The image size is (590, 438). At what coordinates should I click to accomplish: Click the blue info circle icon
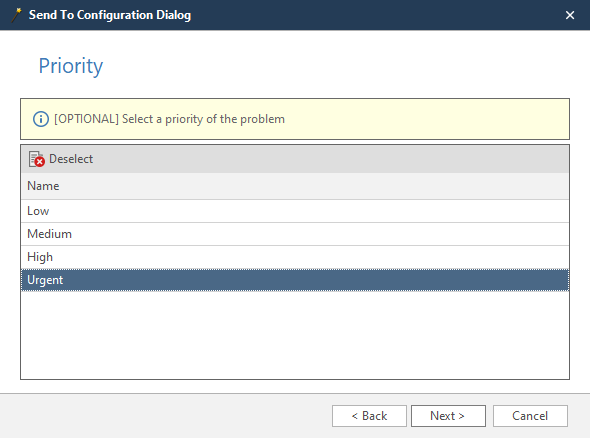(x=41, y=119)
